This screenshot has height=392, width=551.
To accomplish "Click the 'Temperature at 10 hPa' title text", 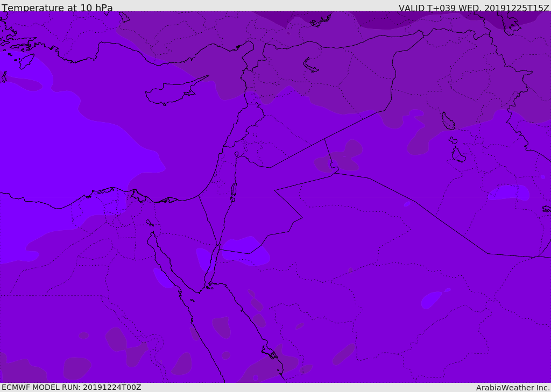I will pyautogui.click(x=57, y=8).
